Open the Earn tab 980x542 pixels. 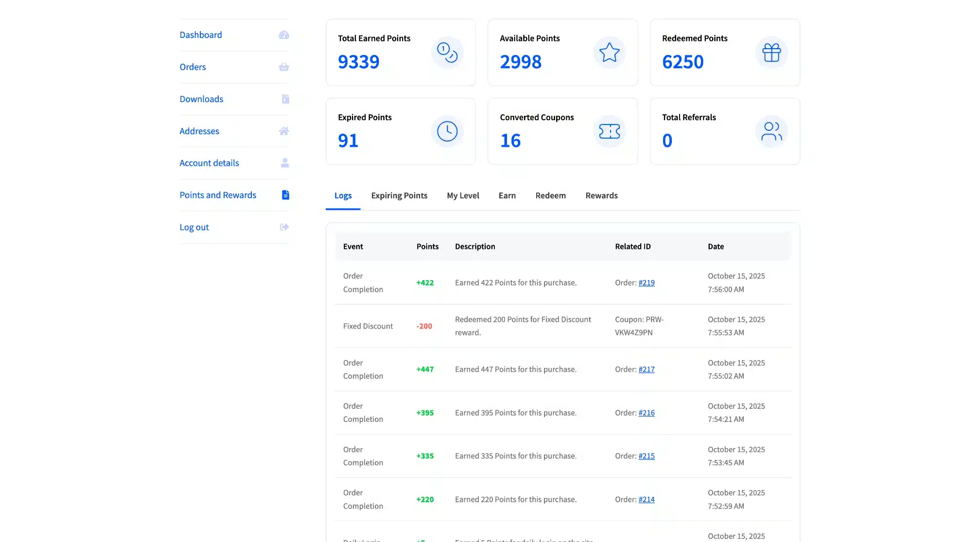(507, 195)
